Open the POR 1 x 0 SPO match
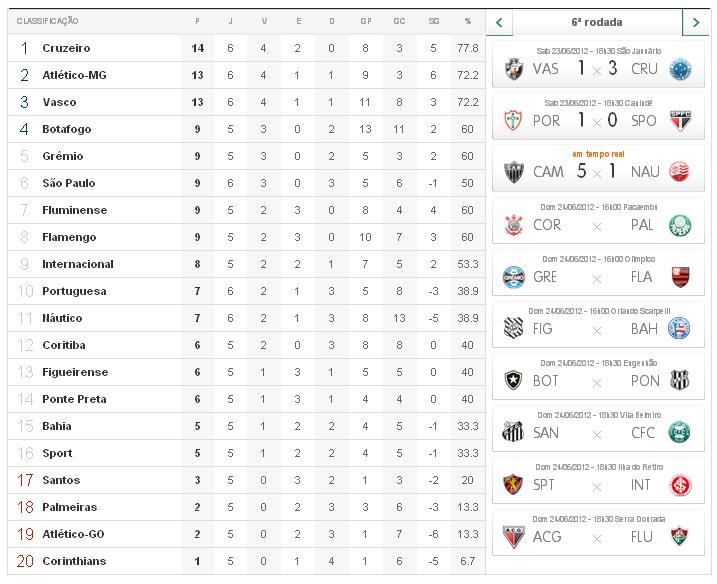Viewport: 717px width, 584px height. (598, 119)
